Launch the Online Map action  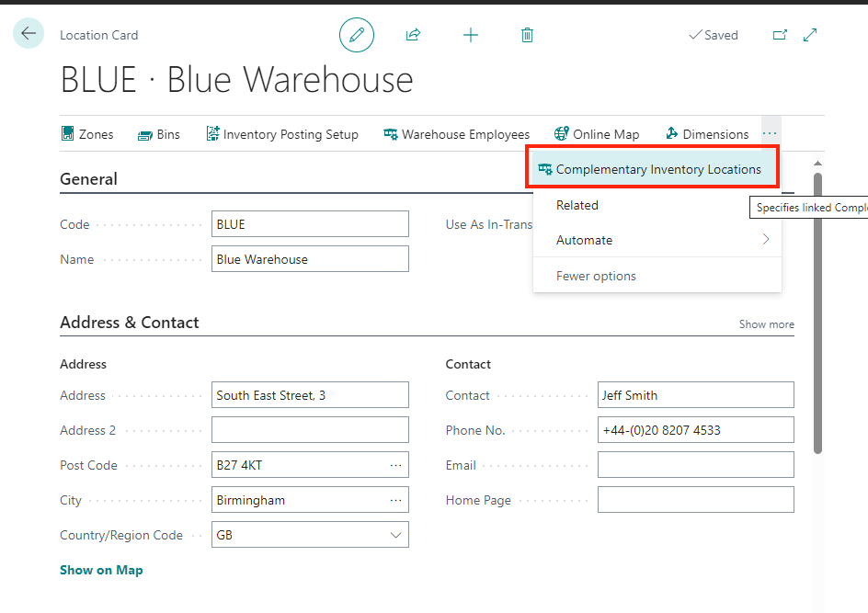coord(597,134)
